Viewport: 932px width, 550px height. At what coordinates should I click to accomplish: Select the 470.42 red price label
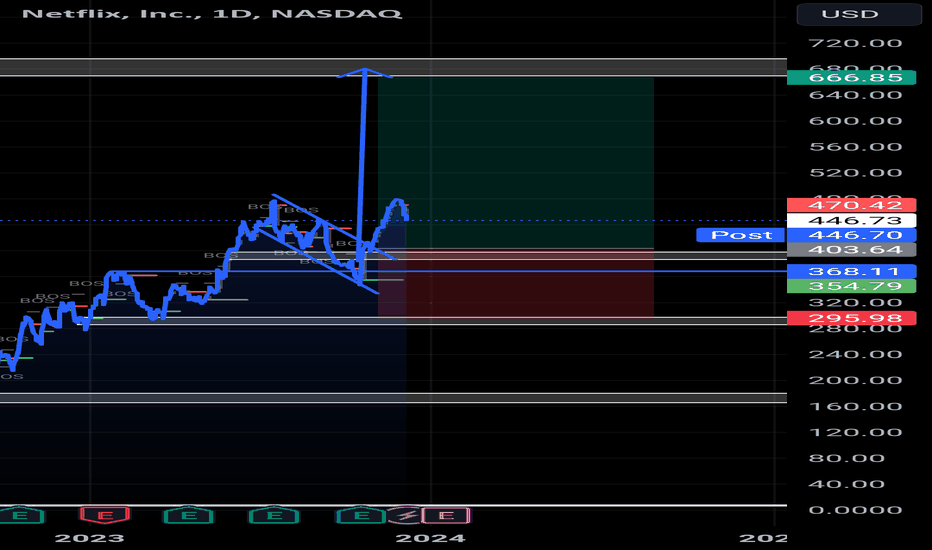tap(851, 205)
